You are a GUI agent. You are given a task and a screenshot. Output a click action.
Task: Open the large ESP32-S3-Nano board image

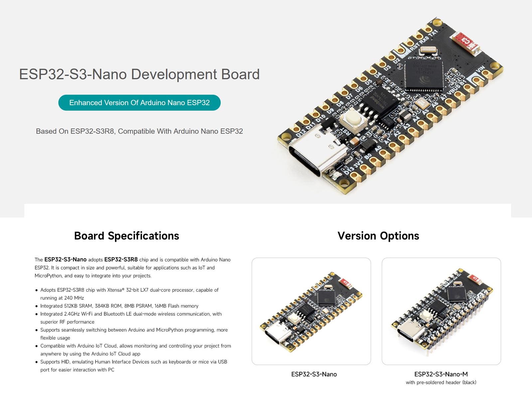coord(390,106)
